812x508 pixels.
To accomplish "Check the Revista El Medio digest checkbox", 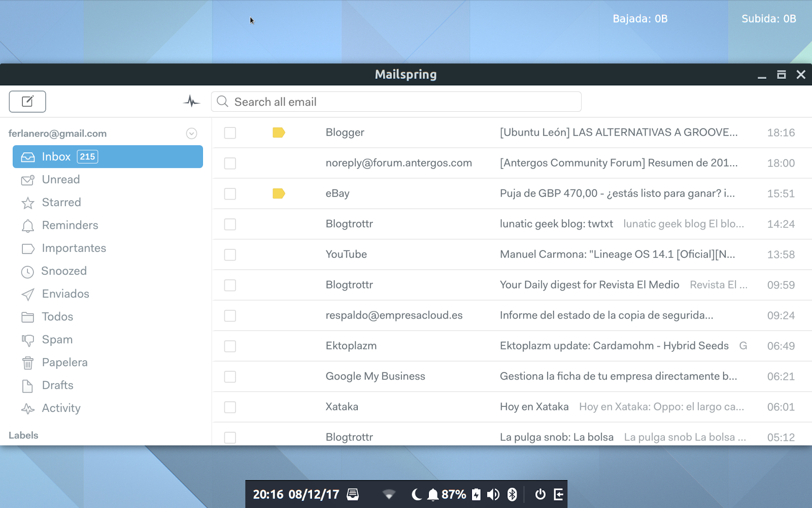I will 230,285.
